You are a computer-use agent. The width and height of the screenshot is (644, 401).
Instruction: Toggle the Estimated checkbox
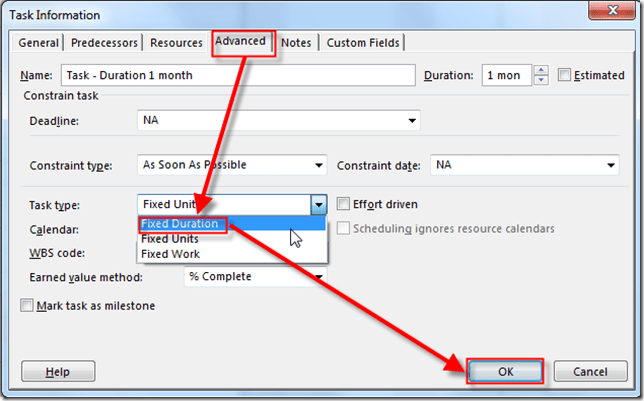pos(565,76)
